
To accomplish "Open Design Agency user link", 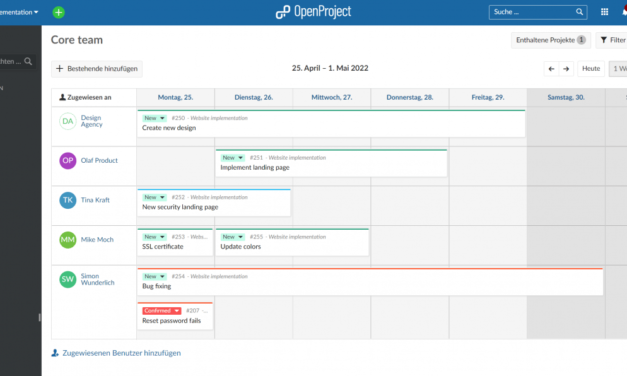I will (92, 121).
